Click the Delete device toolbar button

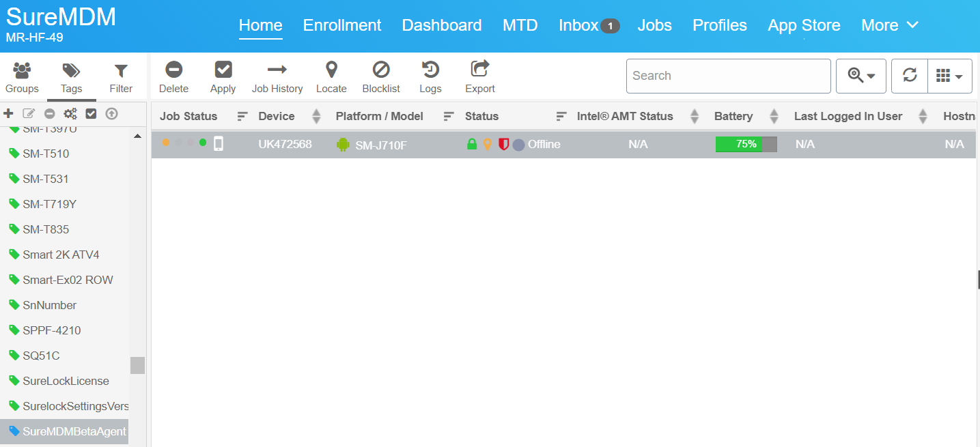pos(173,78)
